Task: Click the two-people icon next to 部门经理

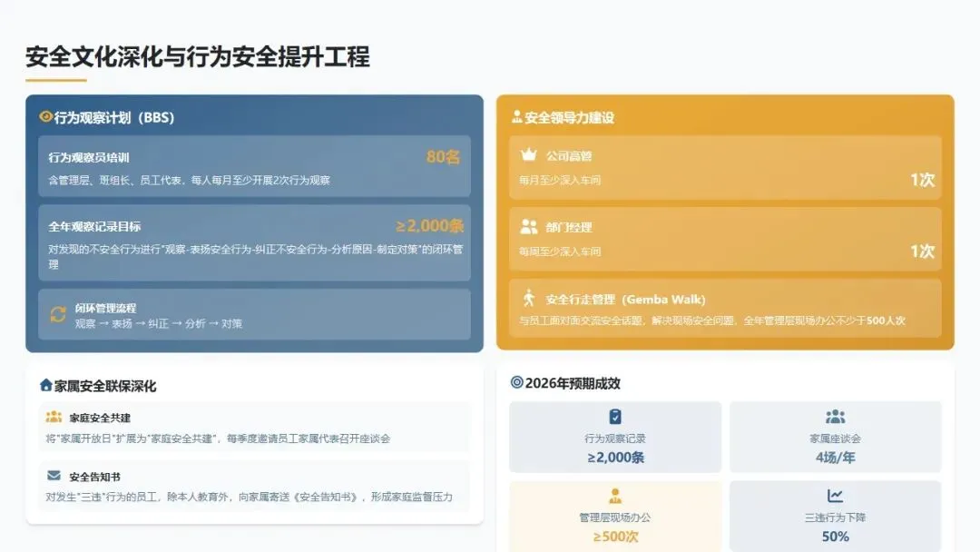Action: pos(529,226)
